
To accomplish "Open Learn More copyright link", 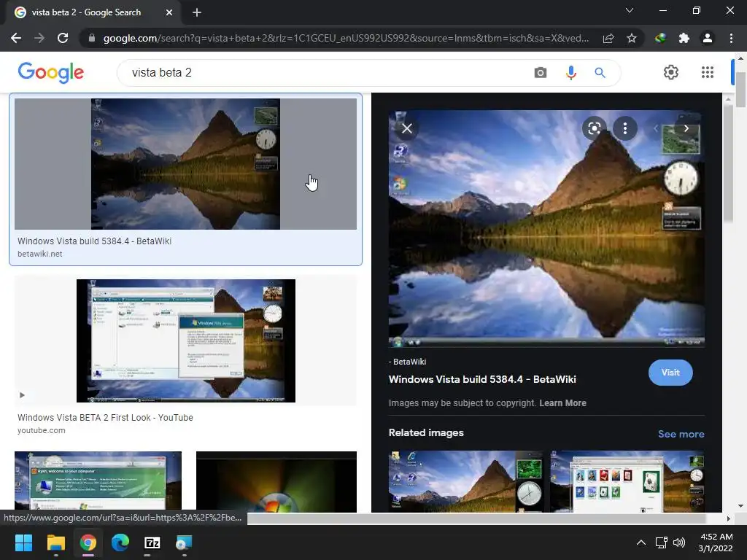I will pos(562,402).
